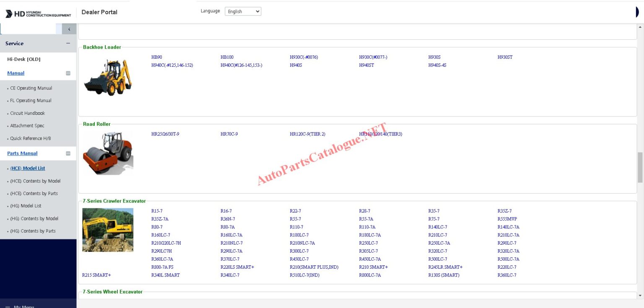Open the R340L SMART model link
The image size is (644, 308).
point(165,275)
